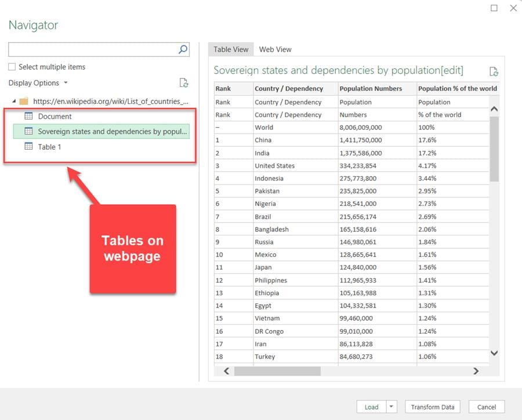
Task: Switch to the Table View tab
Action: (x=231, y=49)
